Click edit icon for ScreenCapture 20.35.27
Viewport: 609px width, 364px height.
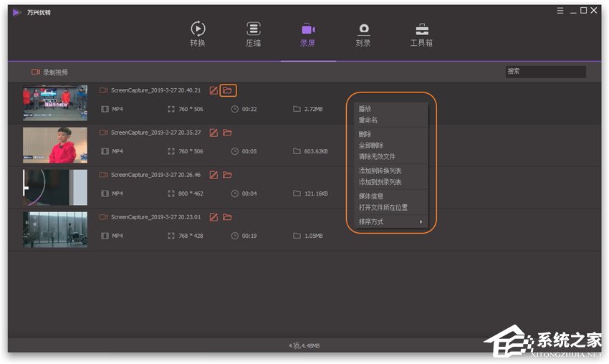click(x=214, y=133)
